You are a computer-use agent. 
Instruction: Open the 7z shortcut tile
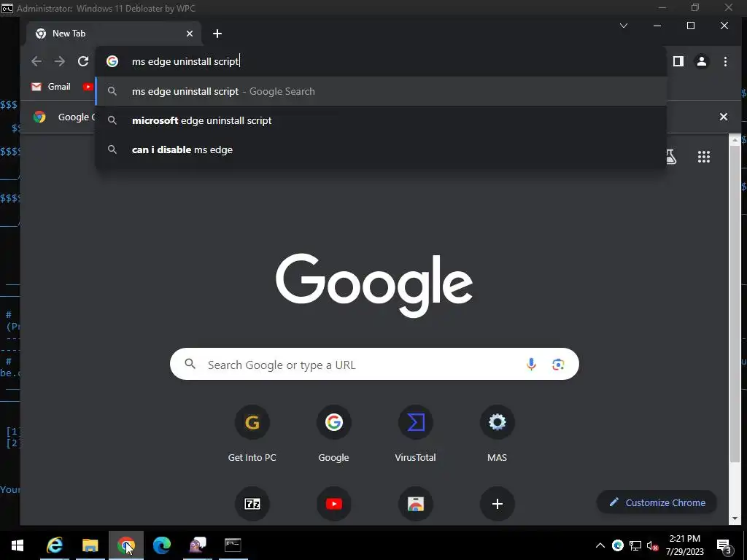[x=252, y=504]
